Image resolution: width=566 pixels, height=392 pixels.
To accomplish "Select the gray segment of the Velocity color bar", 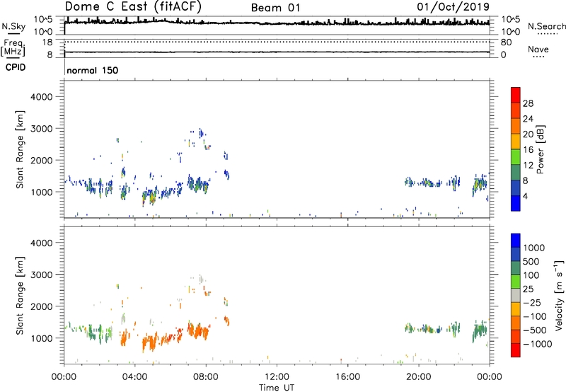I will pyautogui.click(x=516, y=295).
